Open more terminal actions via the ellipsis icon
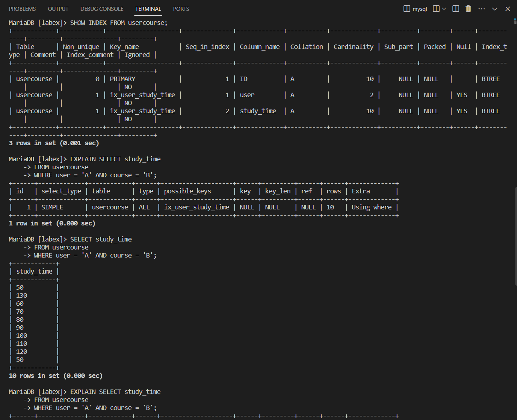Image resolution: width=517 pixels, height=420 pixels. point(481,8)
